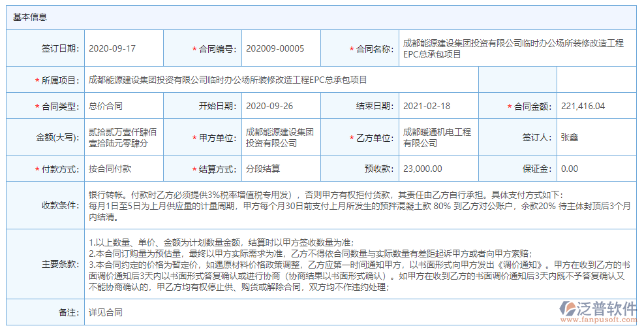Click the 乙方单位 label
The width and height of the screenshot is (644, 330).
pos(371,139)
